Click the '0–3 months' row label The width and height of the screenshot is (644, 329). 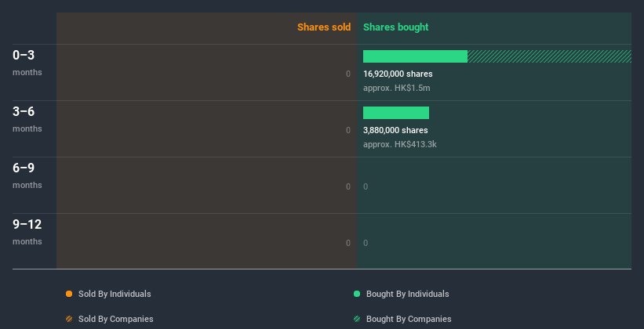[27, 63]
